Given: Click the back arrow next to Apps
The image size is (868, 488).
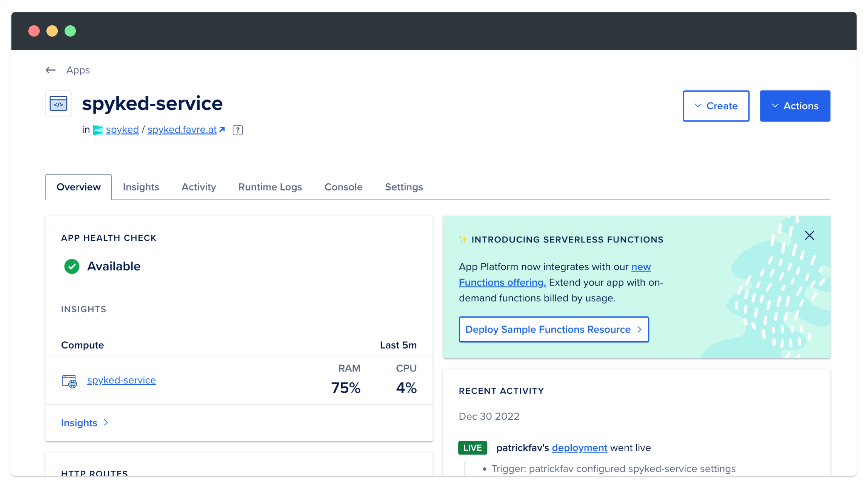Looking at the screenshot, I should point(51,70).
